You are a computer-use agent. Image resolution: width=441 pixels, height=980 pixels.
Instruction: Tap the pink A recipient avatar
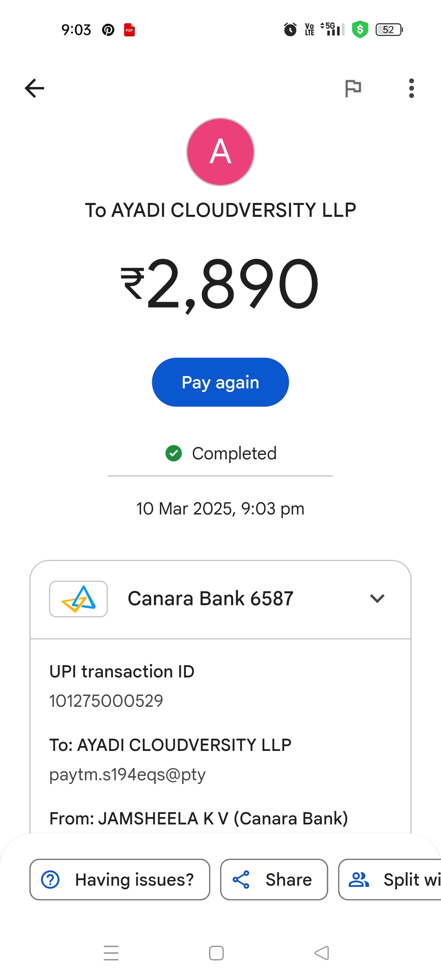click(220, 152)
